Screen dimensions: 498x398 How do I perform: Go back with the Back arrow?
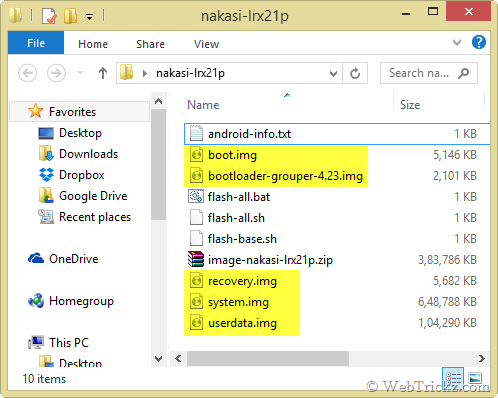click(27, 73)
